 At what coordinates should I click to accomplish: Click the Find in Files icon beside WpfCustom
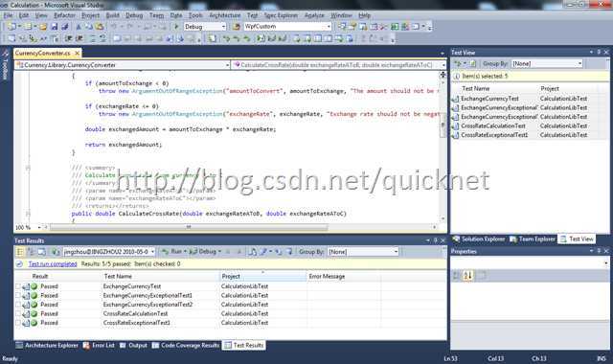237,27
